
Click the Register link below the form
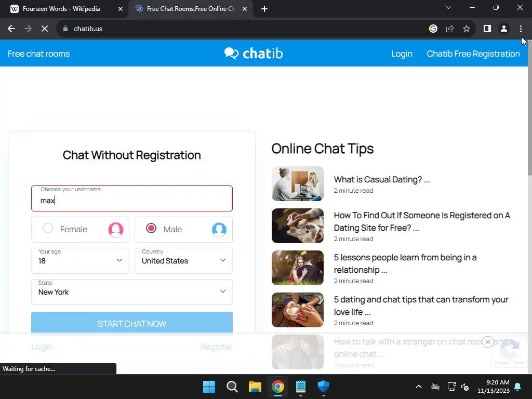point(216,347)
